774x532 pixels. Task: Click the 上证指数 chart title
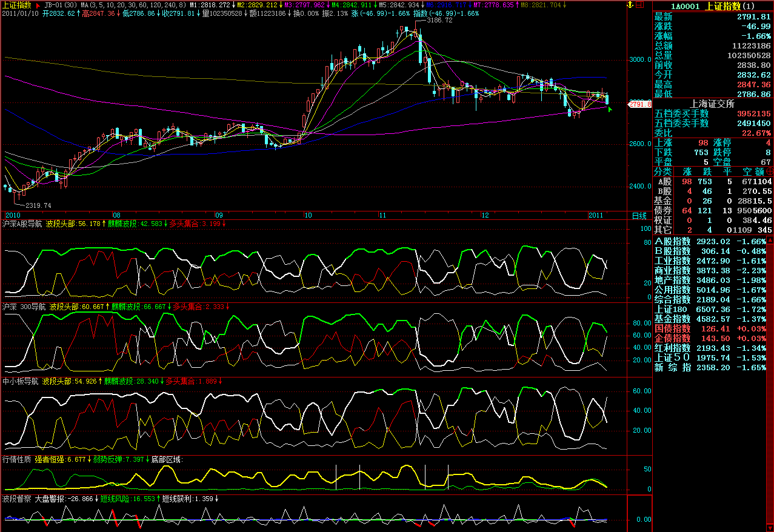[17, 5]
